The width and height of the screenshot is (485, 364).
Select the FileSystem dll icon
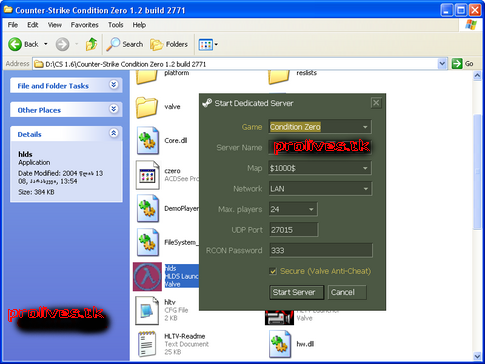(148, 242)
